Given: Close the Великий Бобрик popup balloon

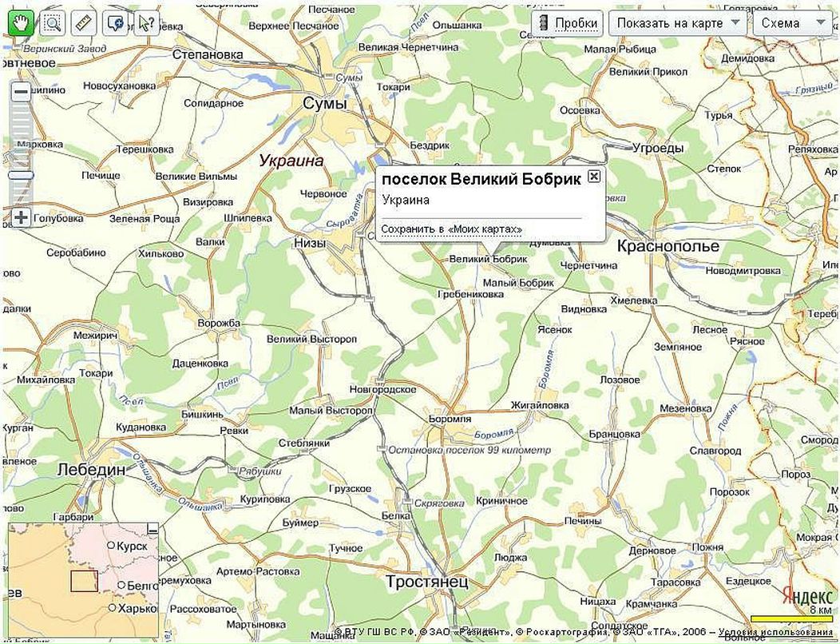Looking at the screenshot, I should tap(593, 176).
